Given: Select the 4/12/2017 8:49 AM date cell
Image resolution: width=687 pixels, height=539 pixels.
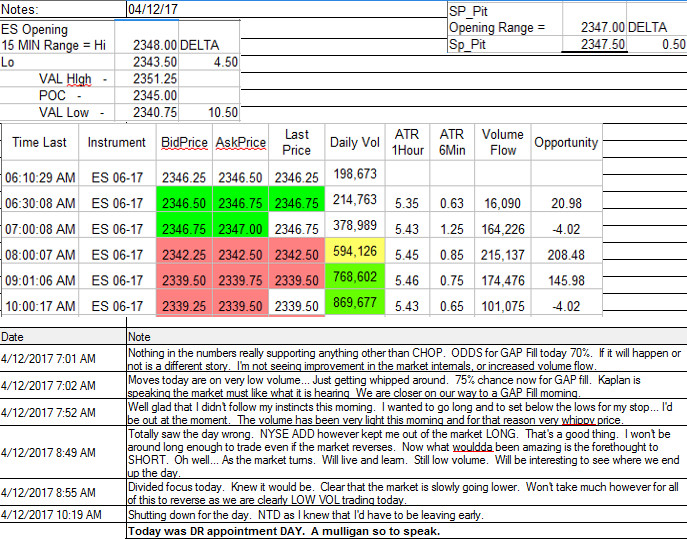Looking at the screenshot, I should pyautogui.click(x=63, y=452).
